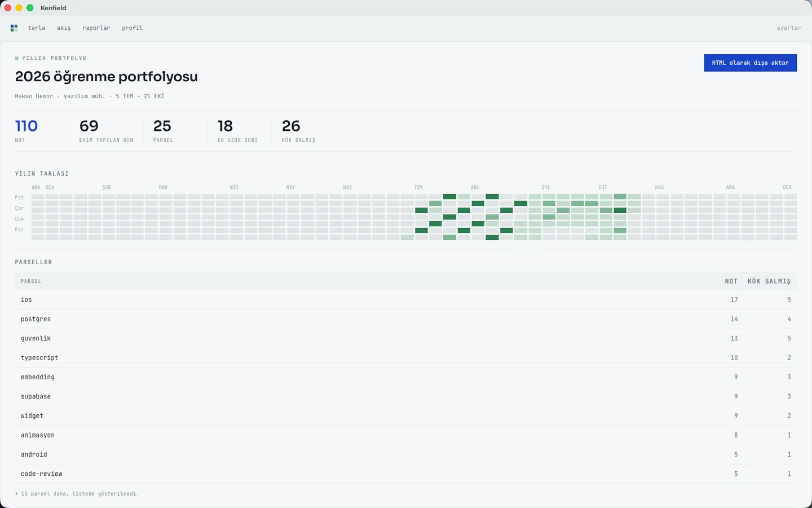Click the PARSEL column header
This screenshot has height=508, width=812.
tap(31, 281)
